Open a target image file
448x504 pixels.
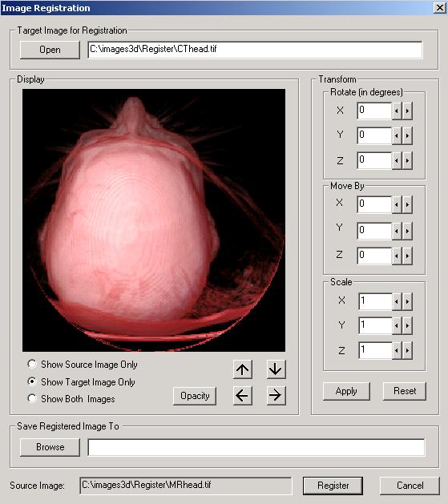(x=50, y=50)
